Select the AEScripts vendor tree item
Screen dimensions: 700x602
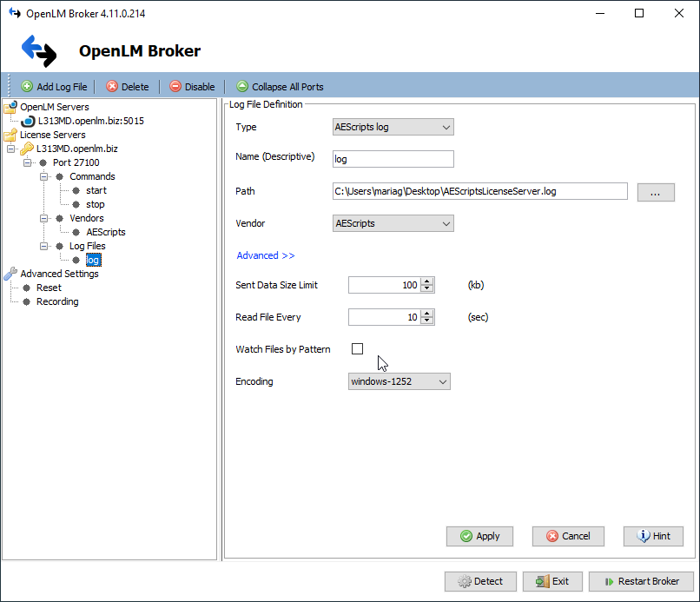(x=106, y=232)
